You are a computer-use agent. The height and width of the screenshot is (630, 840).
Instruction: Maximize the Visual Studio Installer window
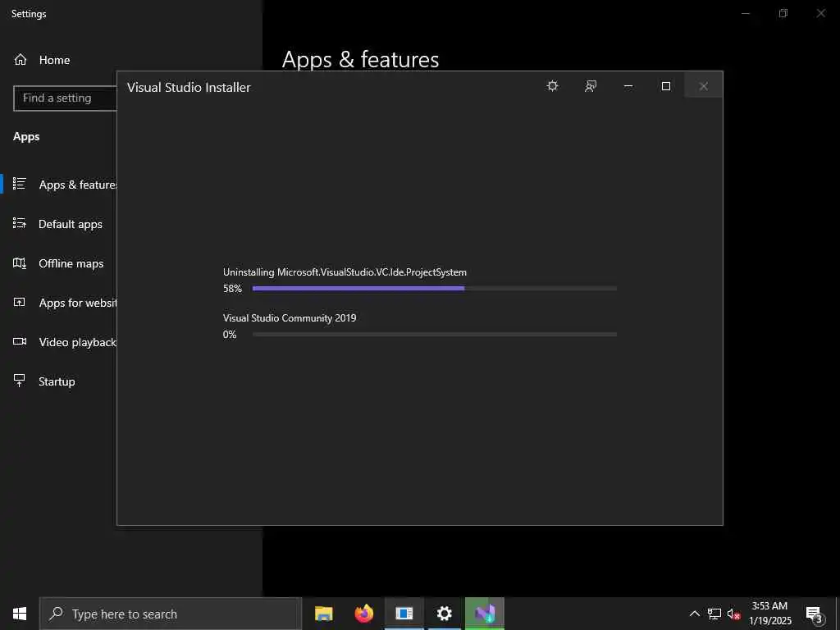click(666, 86)
